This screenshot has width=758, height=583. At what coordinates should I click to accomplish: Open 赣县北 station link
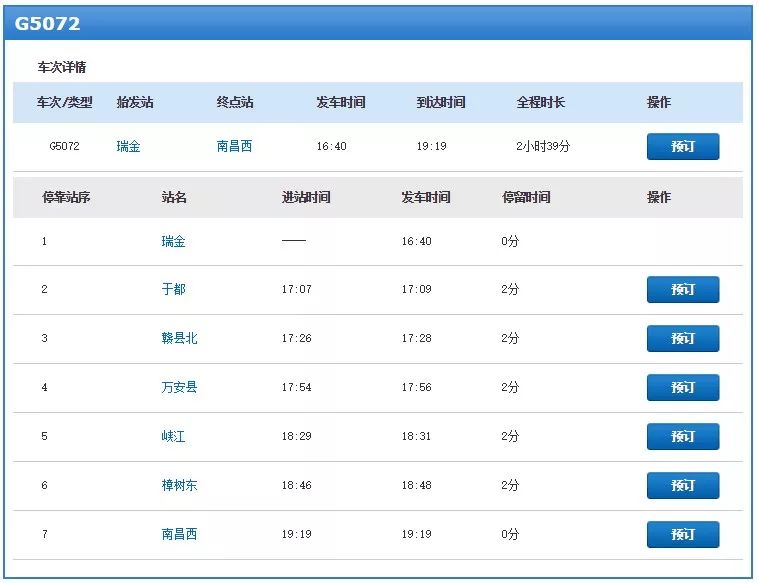179,338
